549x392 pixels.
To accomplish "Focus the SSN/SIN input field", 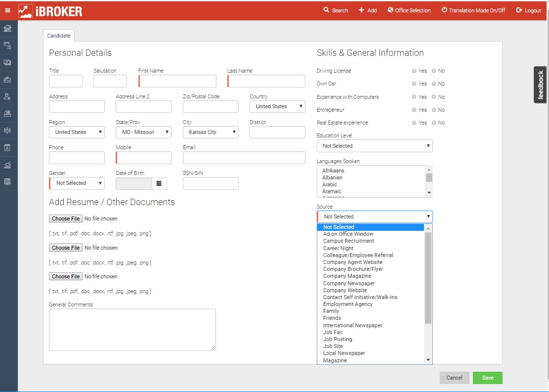I will [211, 183].
